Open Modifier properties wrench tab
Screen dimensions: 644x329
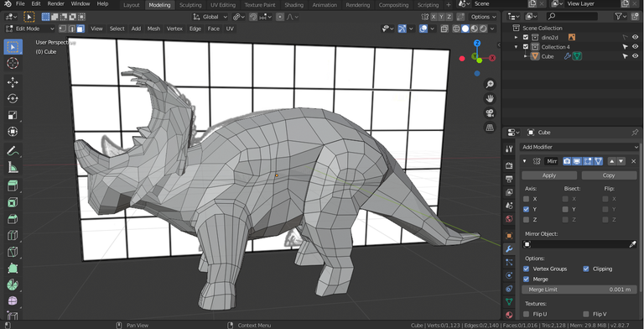point(509,248)
